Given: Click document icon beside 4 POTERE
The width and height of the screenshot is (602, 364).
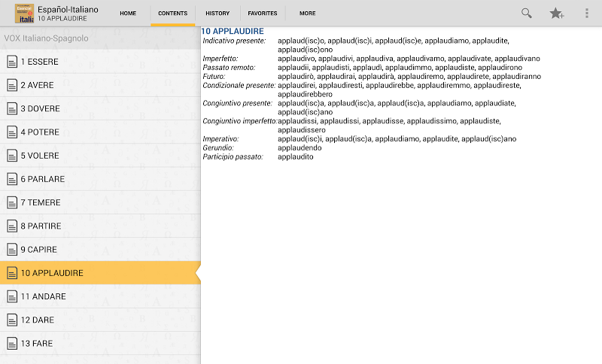Looking at the screenshot, I should point(12,132).
